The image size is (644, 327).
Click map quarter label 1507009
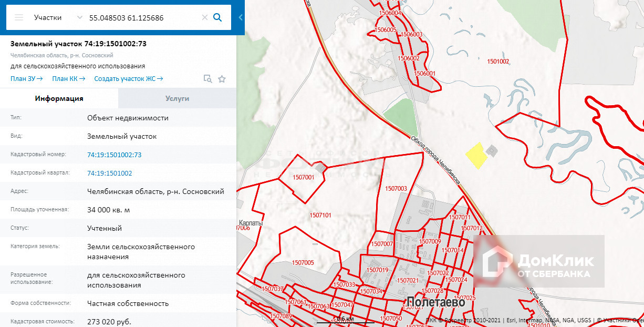click(431, 241)
